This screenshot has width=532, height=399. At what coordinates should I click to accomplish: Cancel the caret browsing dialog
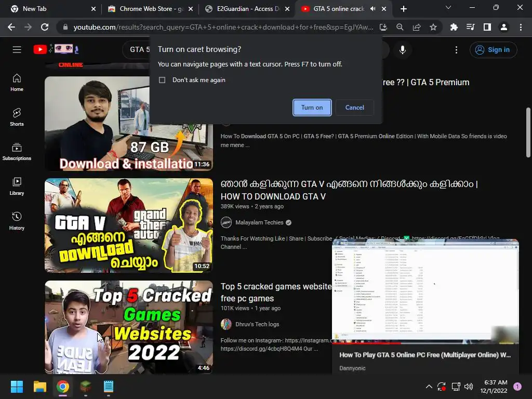click(x=354, y=108)
